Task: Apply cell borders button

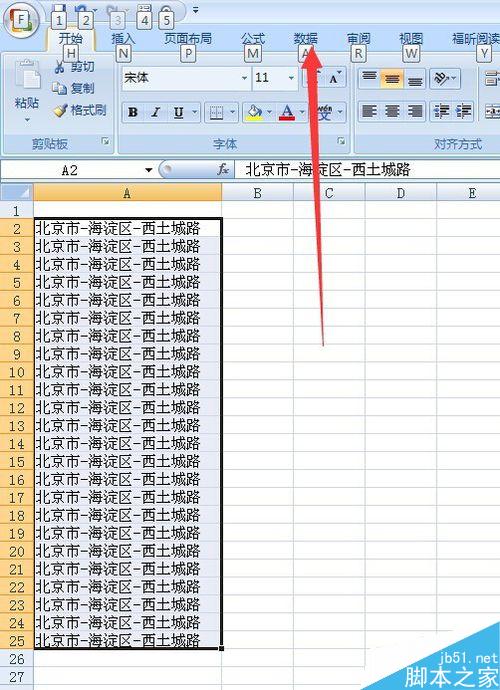Action: [216, 113]
